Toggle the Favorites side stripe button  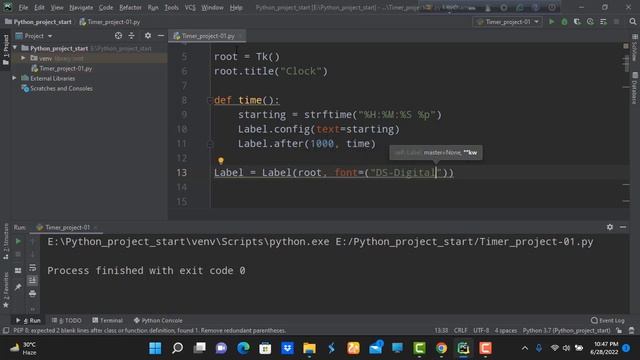click(6, 290)
